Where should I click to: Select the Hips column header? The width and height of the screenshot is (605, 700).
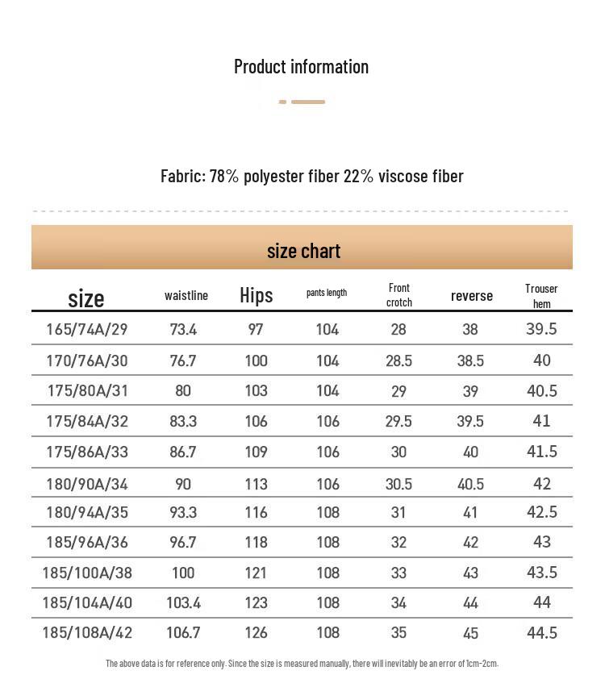257,295
